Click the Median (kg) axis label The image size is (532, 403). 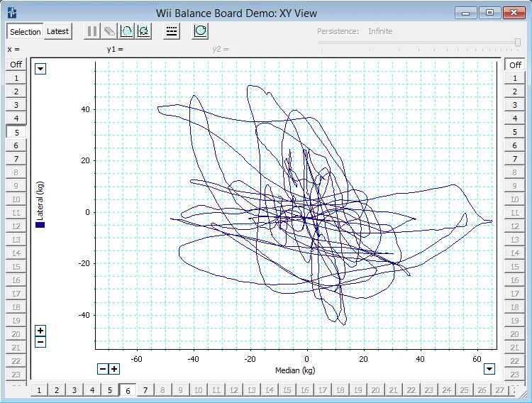coord(295,370)
